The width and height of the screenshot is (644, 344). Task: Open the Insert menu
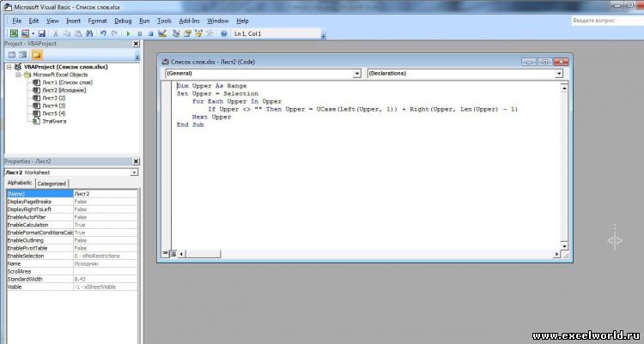point(74,21)
